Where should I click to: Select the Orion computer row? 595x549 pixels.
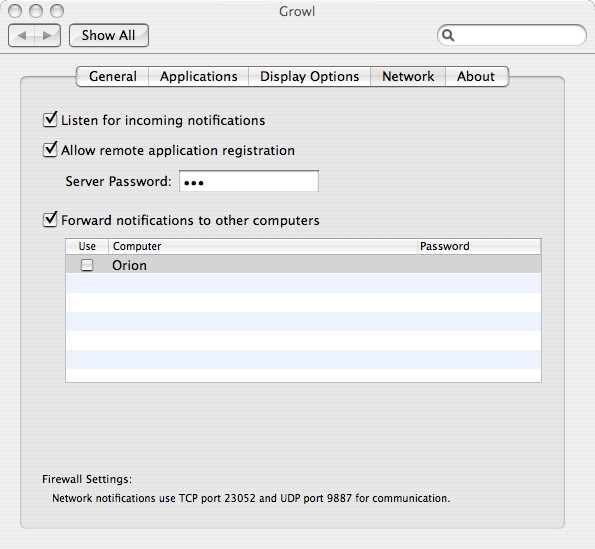click(x=303, y=264)
